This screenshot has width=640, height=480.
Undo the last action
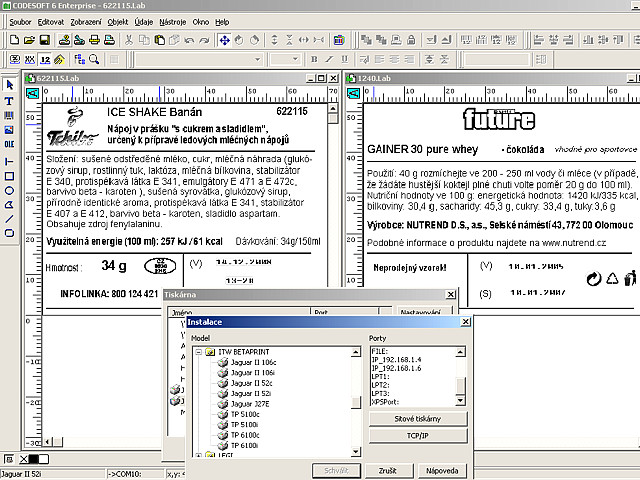(189, 40)
